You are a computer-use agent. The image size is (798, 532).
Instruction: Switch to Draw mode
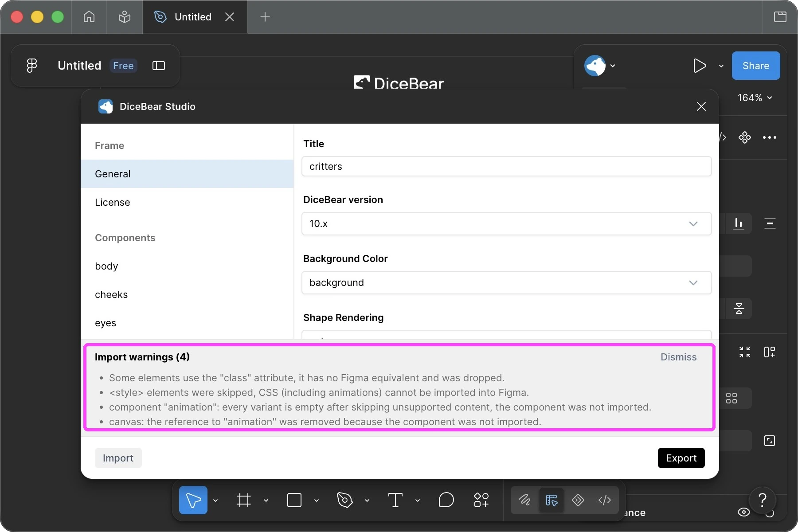coord(525,500)
